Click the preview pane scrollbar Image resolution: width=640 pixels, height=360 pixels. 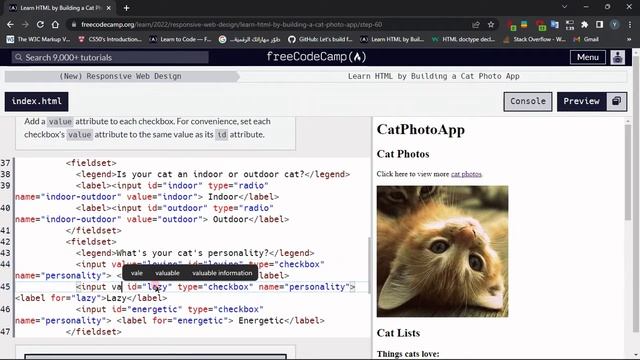pyautogui.click(x=627, y=172)
